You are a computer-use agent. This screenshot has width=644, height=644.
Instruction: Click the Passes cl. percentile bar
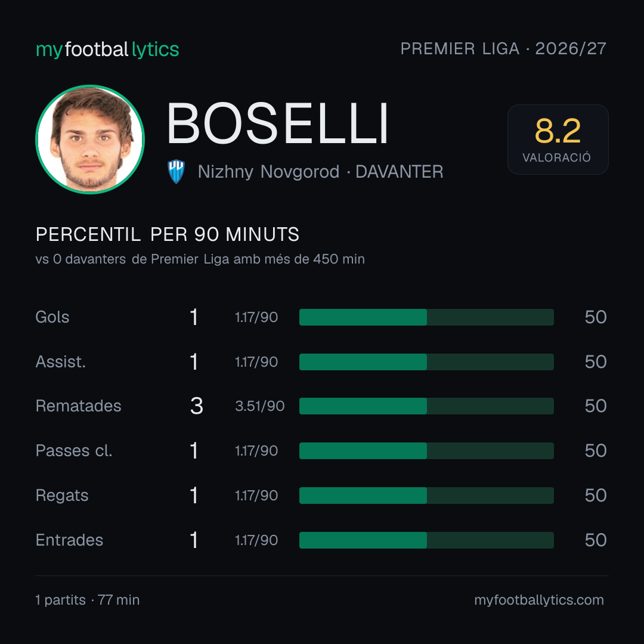(426, 451)
